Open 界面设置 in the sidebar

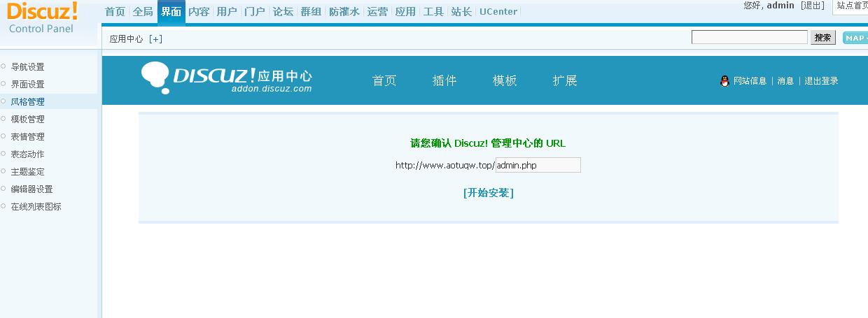(x=27, y=85)
